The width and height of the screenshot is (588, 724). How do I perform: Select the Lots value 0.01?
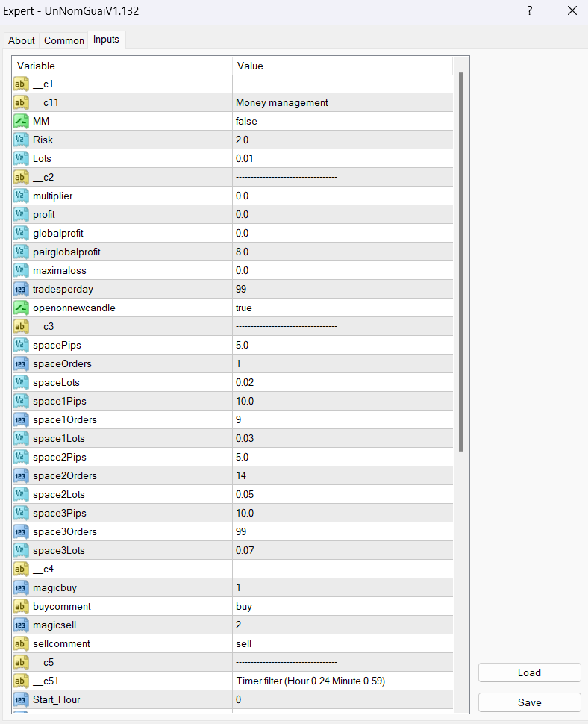tap(342, 158)
